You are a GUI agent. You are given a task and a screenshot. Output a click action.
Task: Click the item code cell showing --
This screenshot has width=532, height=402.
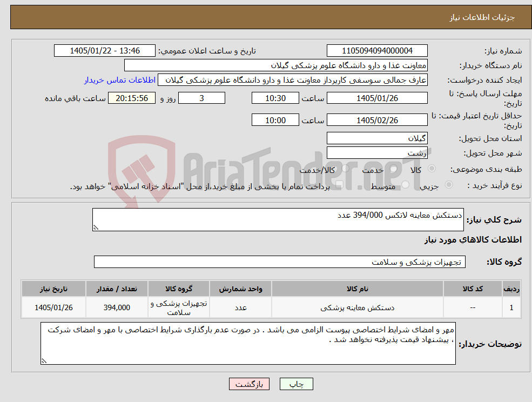click(x=473, y=307)
